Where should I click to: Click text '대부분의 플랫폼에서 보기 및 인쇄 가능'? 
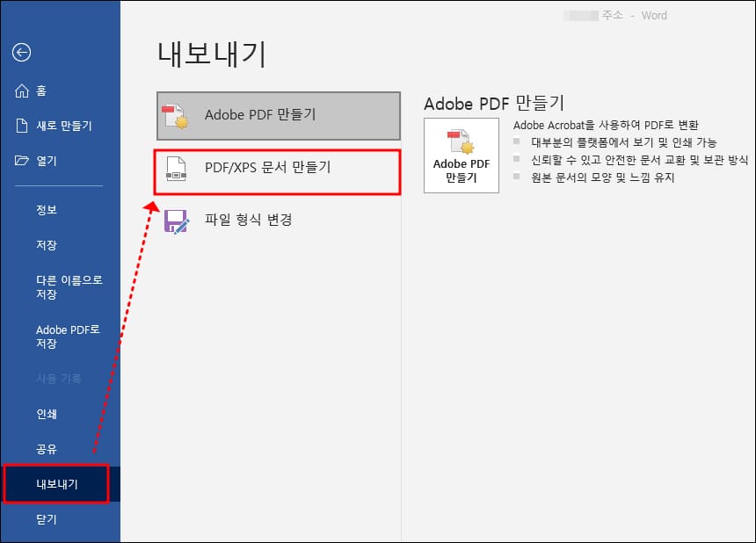(x=624, y=142)
